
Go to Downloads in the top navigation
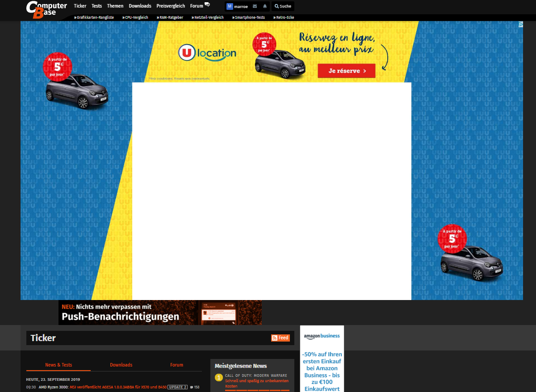pyautogui.click(x=140, y=6)
